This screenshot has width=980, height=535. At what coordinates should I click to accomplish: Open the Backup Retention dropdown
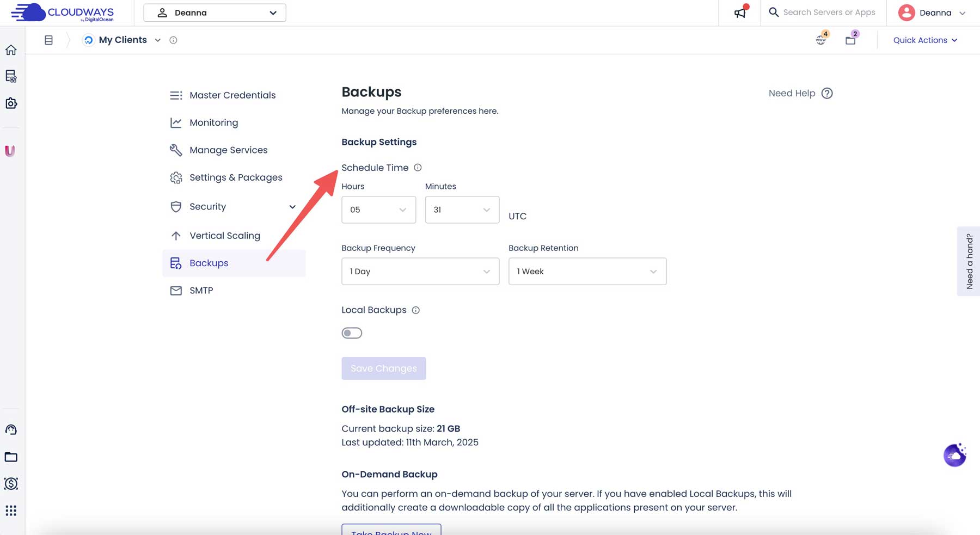click(x=587, y=271)
